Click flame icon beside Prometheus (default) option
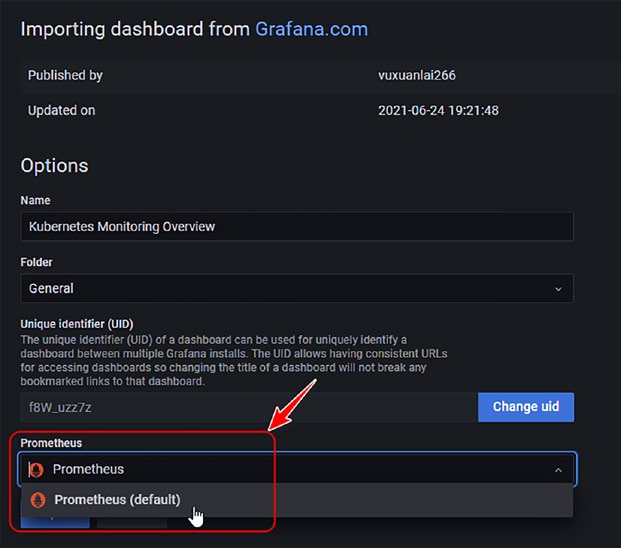This screenshot has height=548, width=621. [38, 500]
